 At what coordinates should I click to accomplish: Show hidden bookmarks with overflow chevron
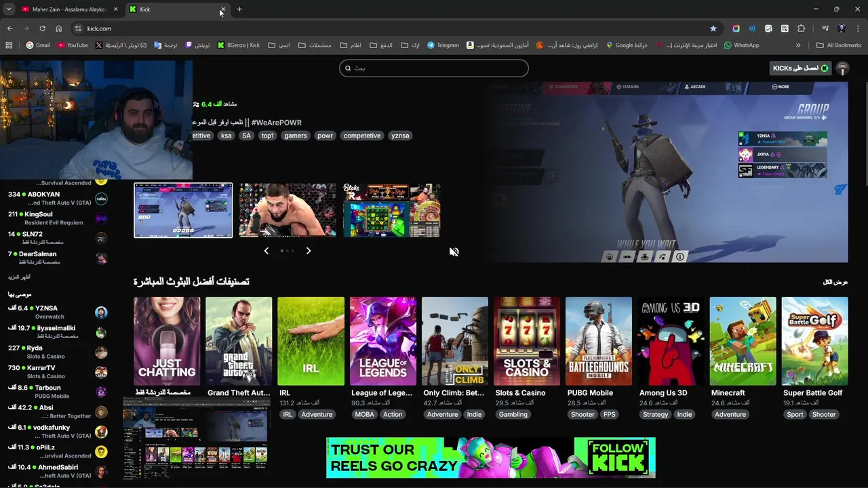click(798, 45)
